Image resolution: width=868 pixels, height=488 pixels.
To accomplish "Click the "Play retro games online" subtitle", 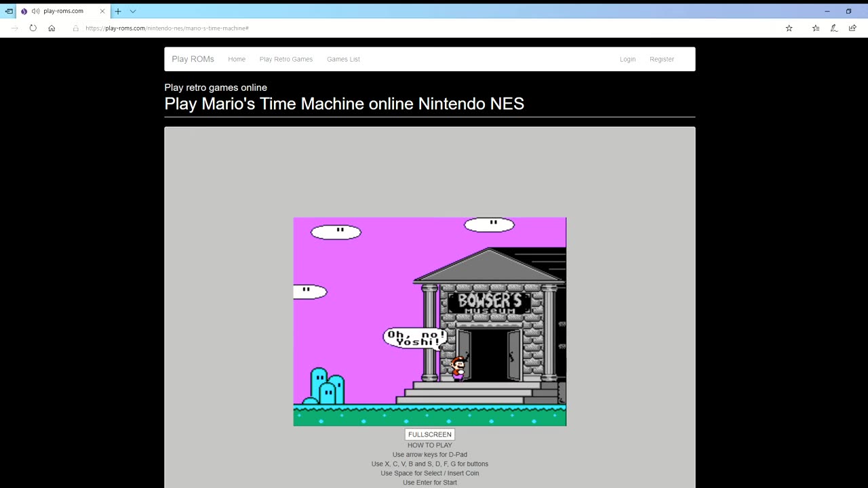I will click(x=216, y=87).
